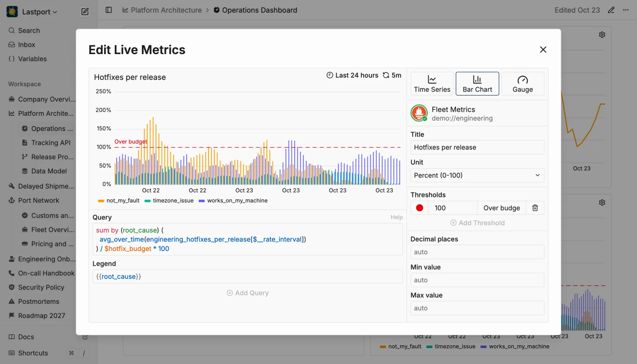Click the red threshold color swatch
Image resolution: width=637 pixels, height=364 pixels.
tap(420, 208)
